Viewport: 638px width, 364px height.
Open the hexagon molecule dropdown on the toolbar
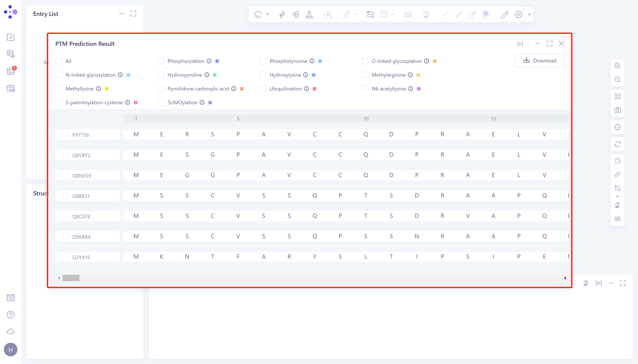(x=268, y=14)
